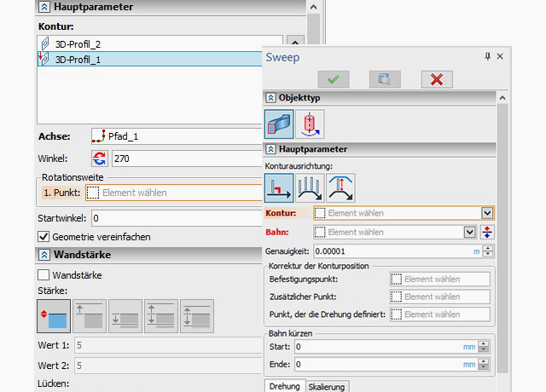Screen dimensions: 546x392
Task: Select 3D-Profil_1 in the Kontur list
Action: click(x=150, y=59)
